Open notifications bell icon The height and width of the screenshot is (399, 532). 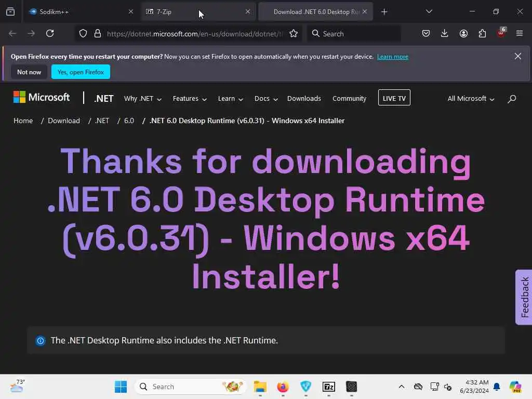click(497, 387)
